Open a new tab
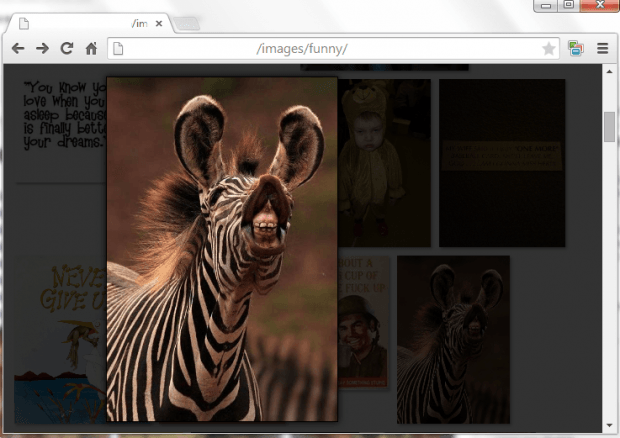The height and width of the screenshot is (438, 620). click(188, 23)
